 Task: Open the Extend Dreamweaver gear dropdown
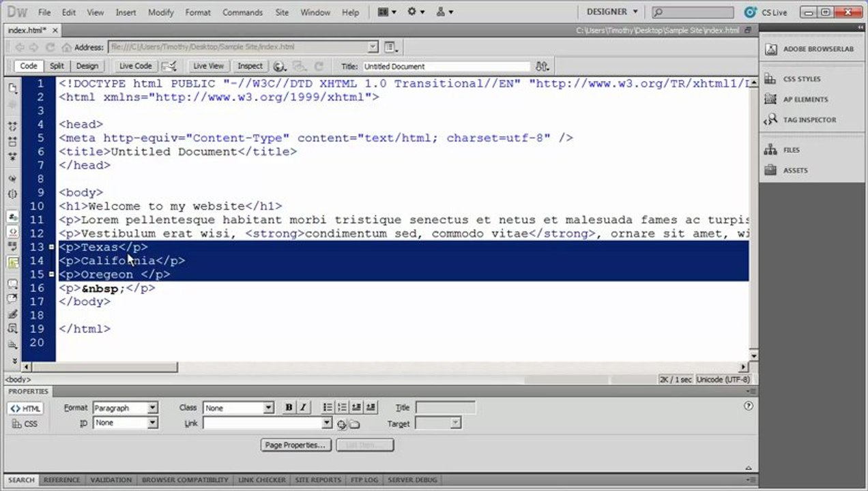(416, 12)
